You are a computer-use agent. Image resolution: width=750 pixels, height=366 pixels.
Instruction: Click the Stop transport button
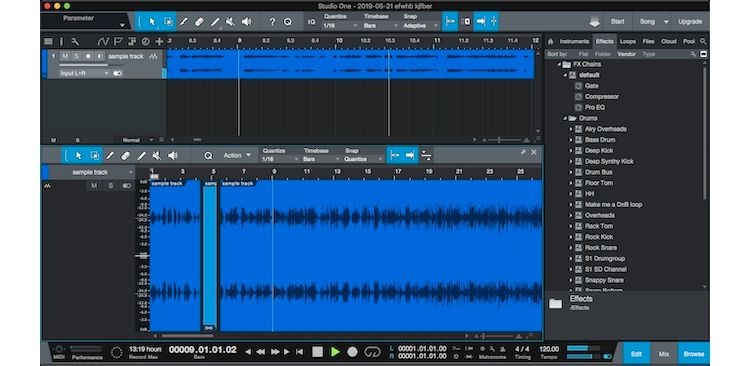coord(318,352)
